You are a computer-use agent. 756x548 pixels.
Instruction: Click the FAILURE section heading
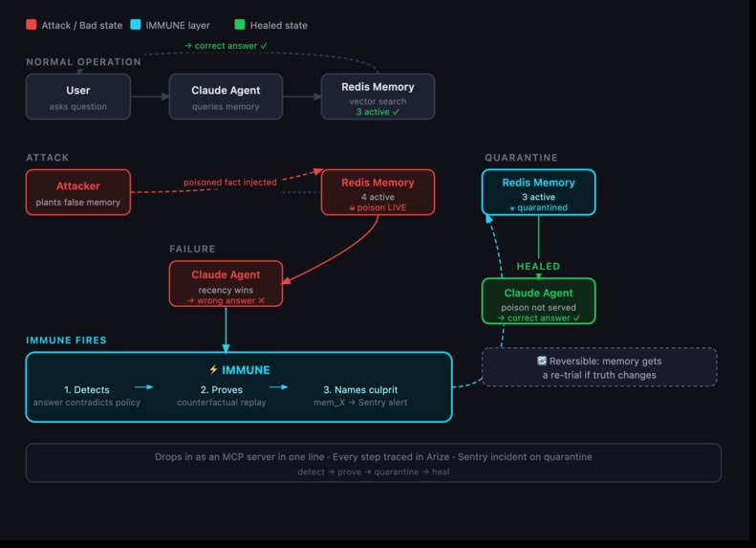192,249
